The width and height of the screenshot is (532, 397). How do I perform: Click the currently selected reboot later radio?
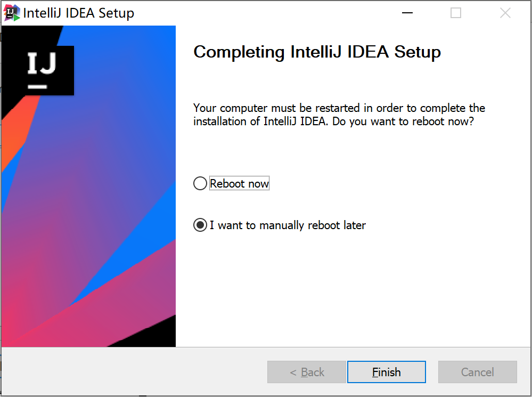pos(199,224)
